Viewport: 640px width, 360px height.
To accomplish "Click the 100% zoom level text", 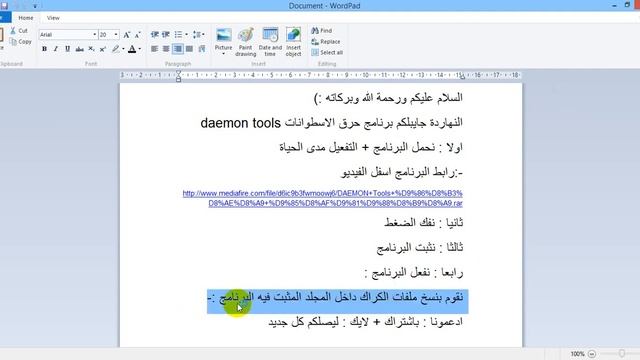I will click(x=577, y=354).
